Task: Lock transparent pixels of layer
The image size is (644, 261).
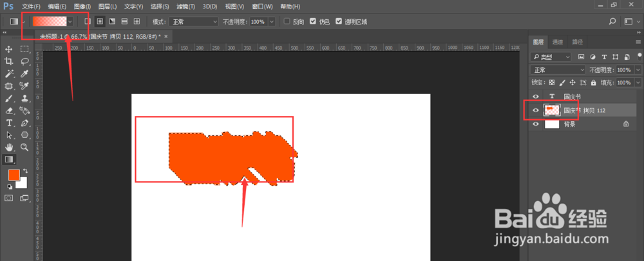Action: (x=552, y=82)
